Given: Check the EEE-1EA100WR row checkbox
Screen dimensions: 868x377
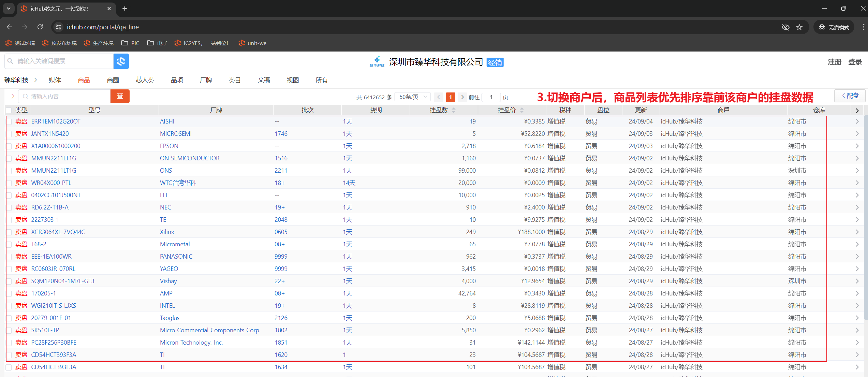Looking at the screenshot, I should 9,257.
